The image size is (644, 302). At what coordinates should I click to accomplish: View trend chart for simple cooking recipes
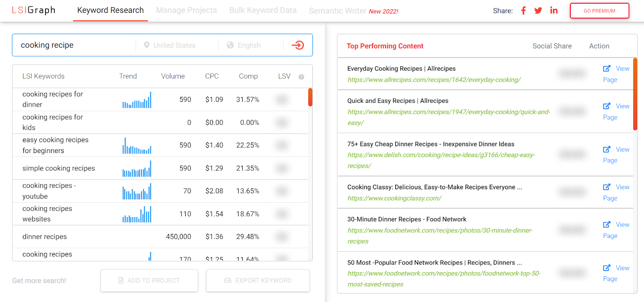(137, 168)
